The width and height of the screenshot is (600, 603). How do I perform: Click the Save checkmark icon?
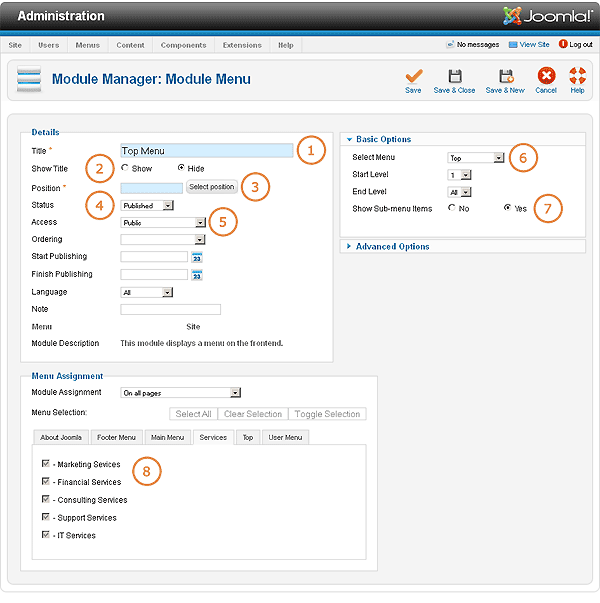point(414,76)
